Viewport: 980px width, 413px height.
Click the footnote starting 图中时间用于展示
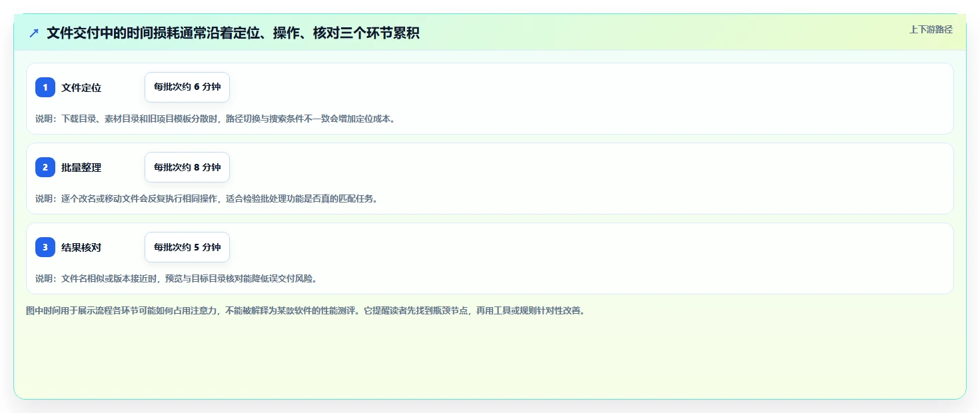[305, 310]
